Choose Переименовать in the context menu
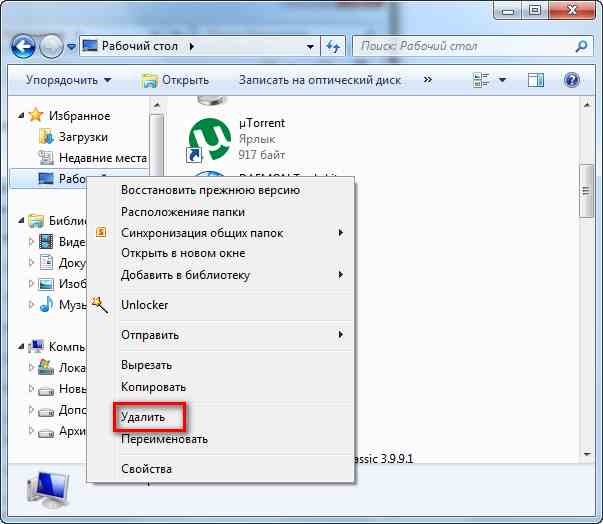This screenshot has width=603, height=524. coord(164,438)
